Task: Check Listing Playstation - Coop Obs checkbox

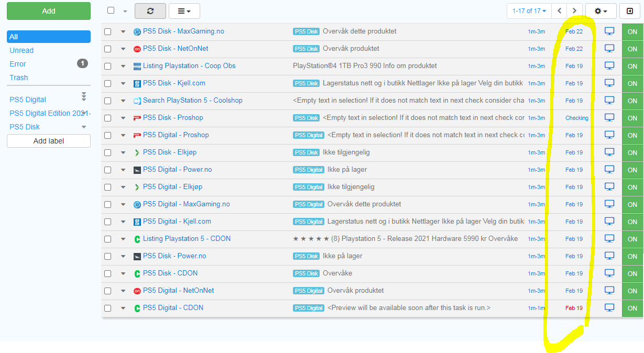Action: click(108, 66)
